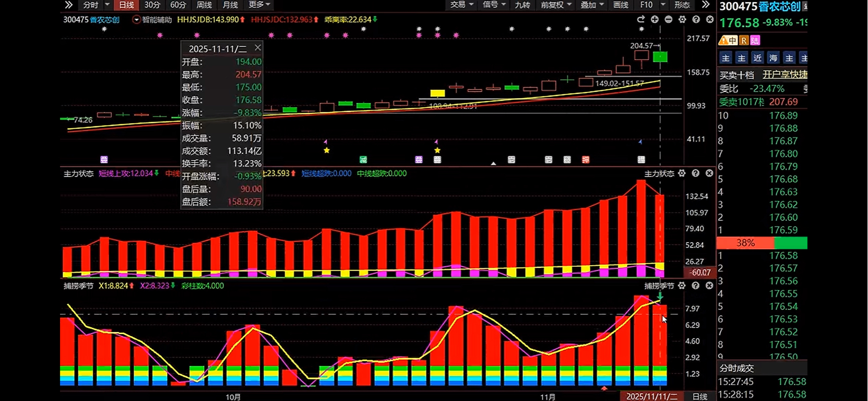Open the 更多 periods dropdown

[x=259, y=5]
